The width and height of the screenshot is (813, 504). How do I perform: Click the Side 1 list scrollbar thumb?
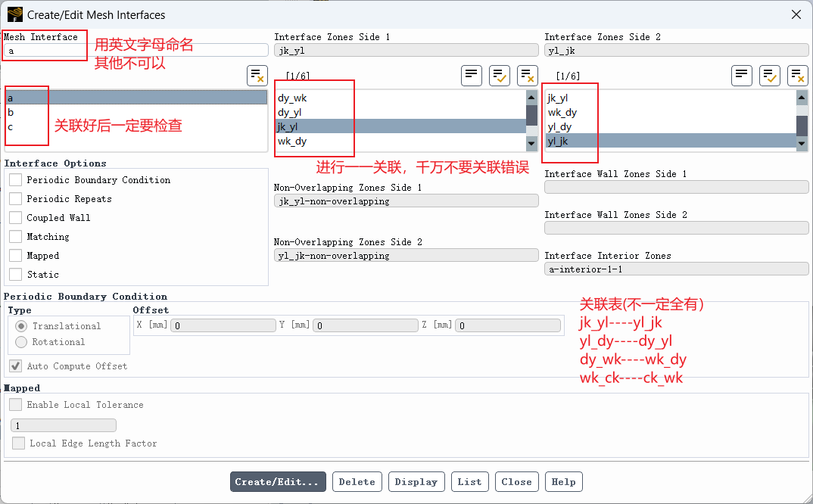click(x=531, y=115)
